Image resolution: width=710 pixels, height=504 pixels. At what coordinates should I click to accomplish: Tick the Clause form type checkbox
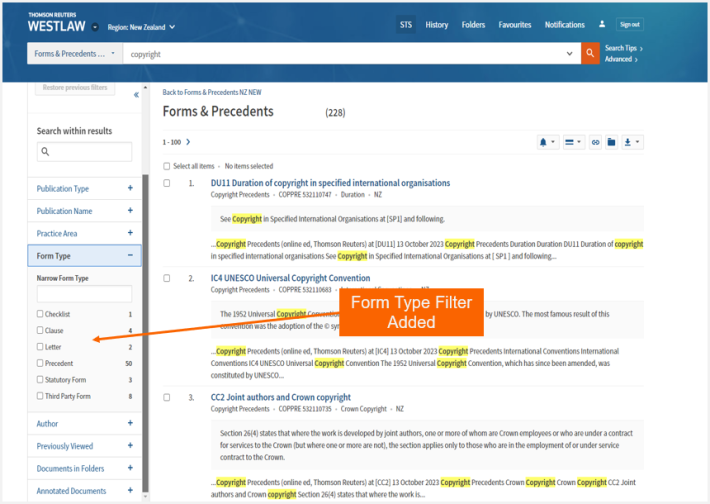pyautogui.click(x=40, y=330)
